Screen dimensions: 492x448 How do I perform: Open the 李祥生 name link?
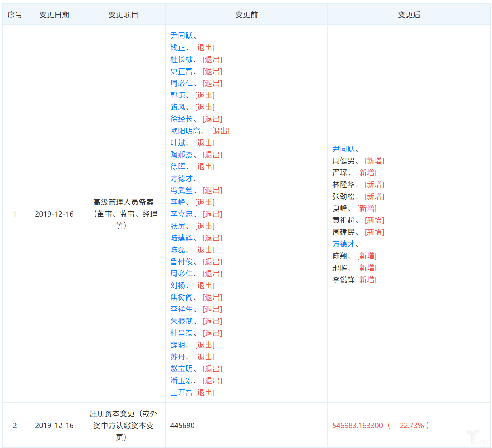point(182,309)
